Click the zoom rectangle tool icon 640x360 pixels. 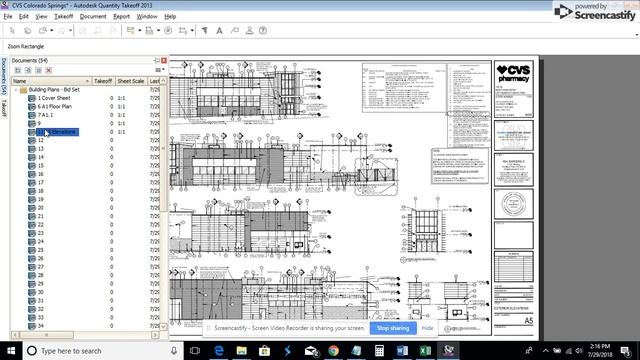tap(42, 31)
